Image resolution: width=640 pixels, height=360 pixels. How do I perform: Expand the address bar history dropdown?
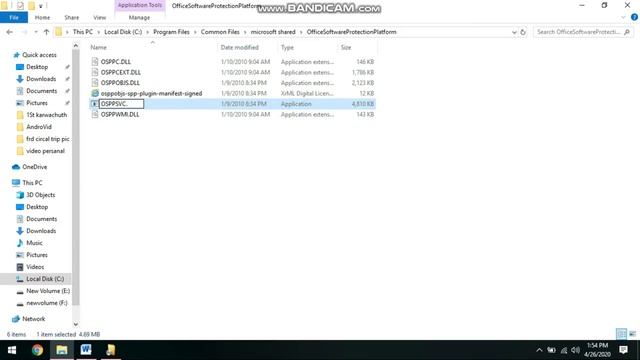point(514,32)
